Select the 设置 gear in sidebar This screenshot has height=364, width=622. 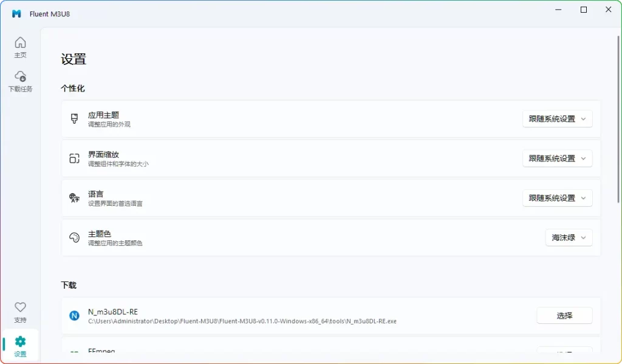point(20,346)
